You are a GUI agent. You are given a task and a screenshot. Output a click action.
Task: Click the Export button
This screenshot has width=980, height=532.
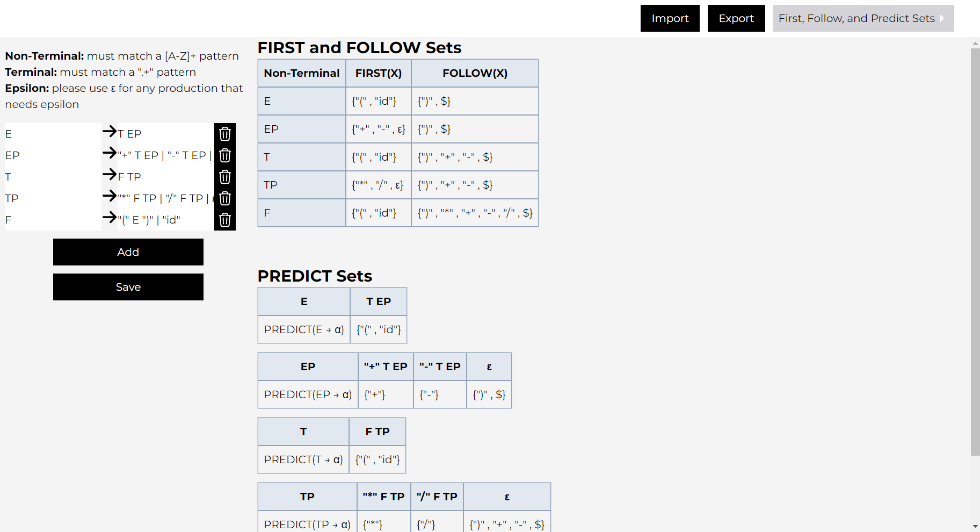pyautogui.click(x=736, y=18)
